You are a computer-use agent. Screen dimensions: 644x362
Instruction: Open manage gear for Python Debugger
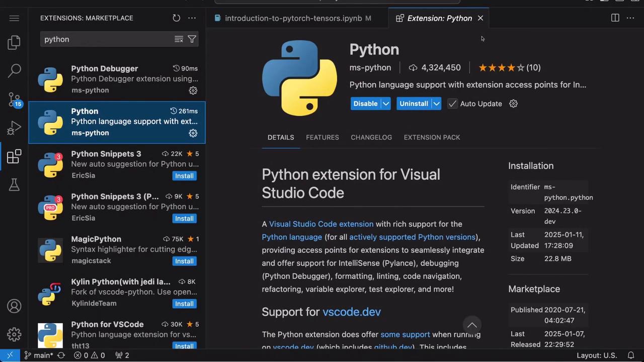tap(193, 90)
